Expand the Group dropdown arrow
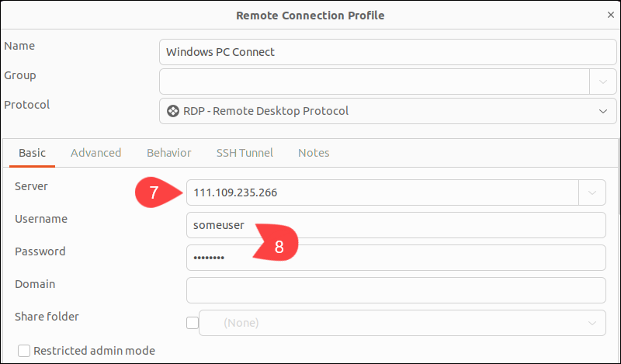 603,81
